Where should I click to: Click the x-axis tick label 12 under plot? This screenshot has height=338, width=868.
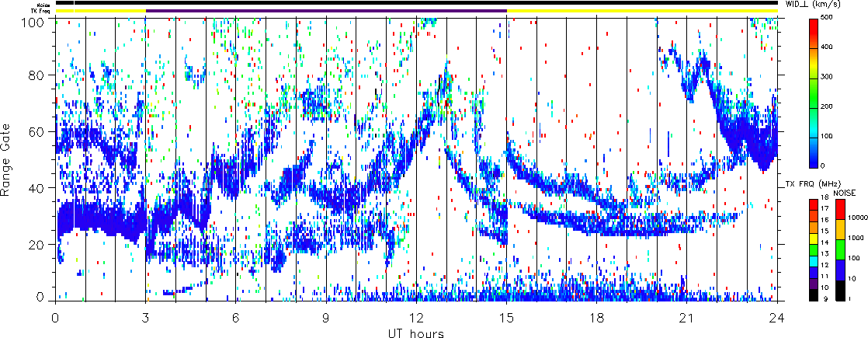[416, 318]
